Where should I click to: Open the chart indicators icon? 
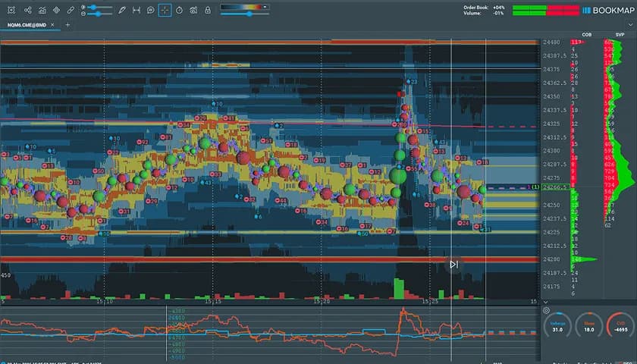42,10
